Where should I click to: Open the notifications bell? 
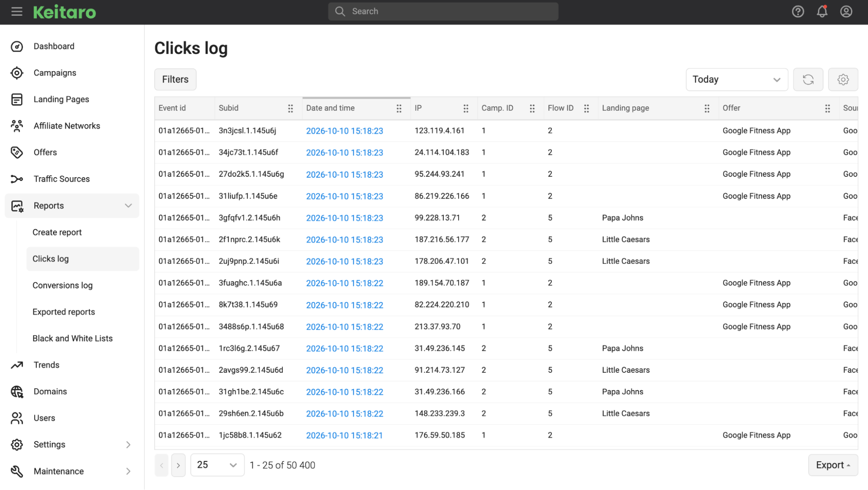[x=822, y=12]
